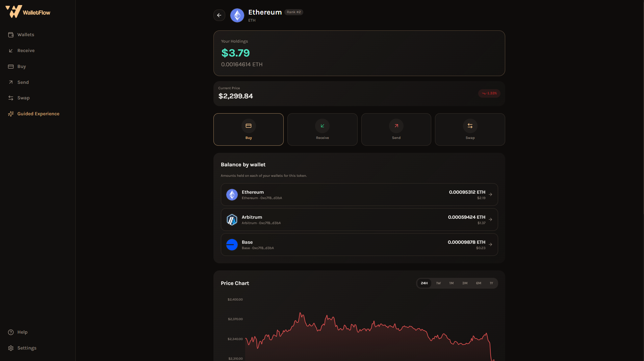Click the Receive arrow icon in sidebar

tap(11, 51)
